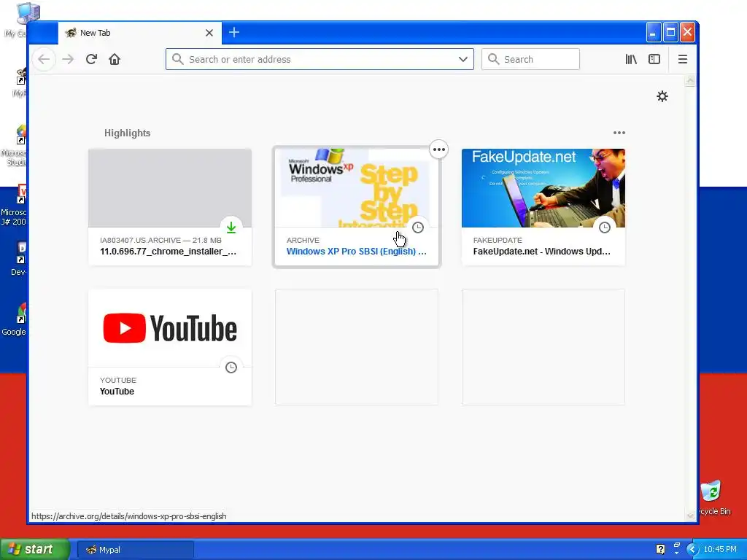Viewport: 747px width, 560px height.
Task: Open Windows XP Pro card context menu
Action: point(438,149)
